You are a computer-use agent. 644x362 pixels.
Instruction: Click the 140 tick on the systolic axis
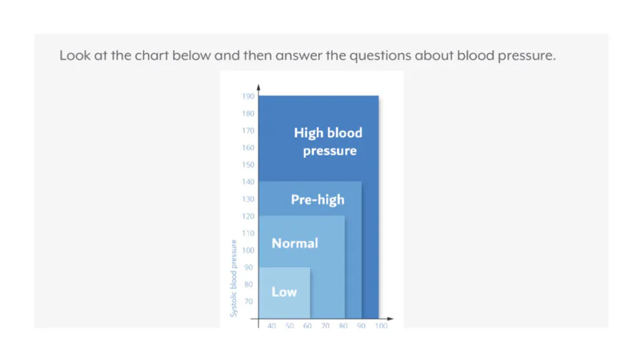coord(248,182)
